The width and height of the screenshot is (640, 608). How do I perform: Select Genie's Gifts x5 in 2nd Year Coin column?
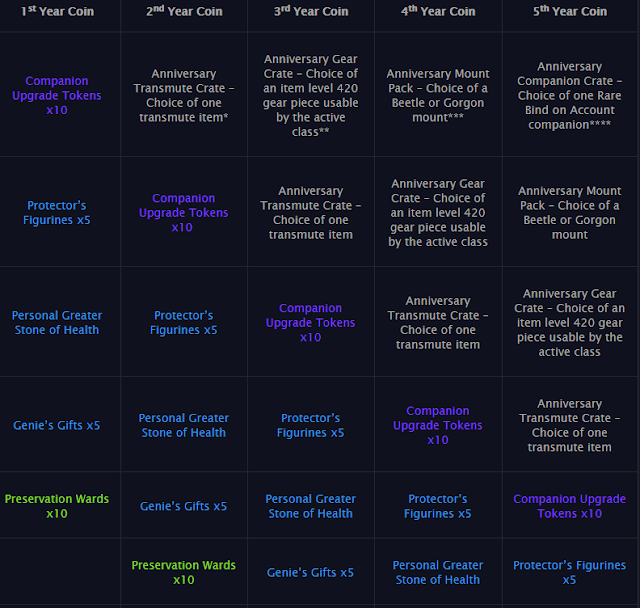184,506
